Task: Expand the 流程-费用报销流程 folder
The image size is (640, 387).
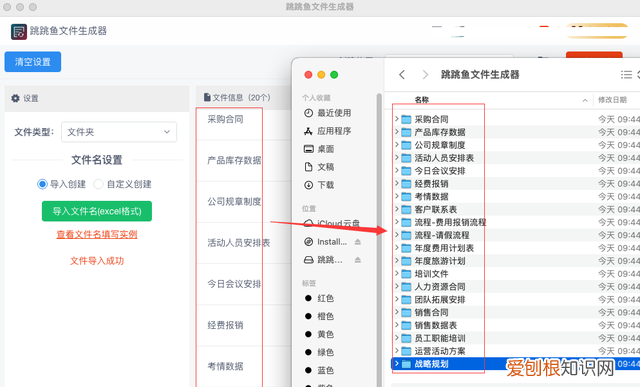Action: 396,222
